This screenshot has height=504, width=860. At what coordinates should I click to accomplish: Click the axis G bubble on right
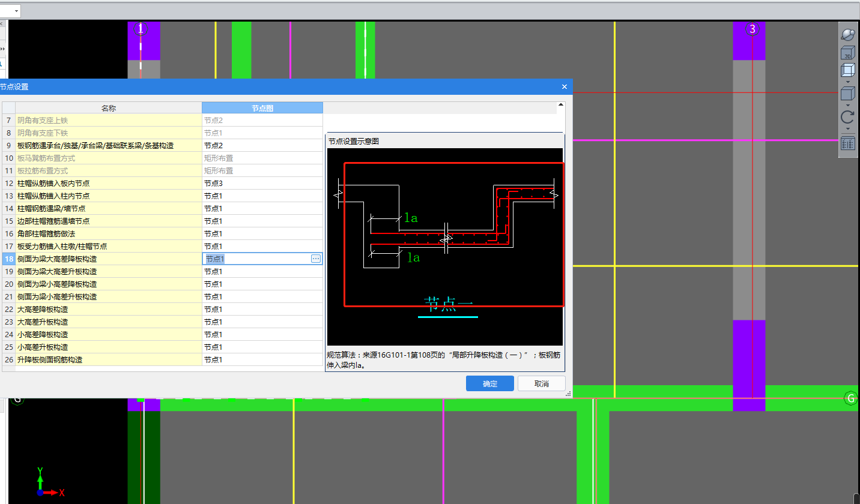click(x=851, y=398)
